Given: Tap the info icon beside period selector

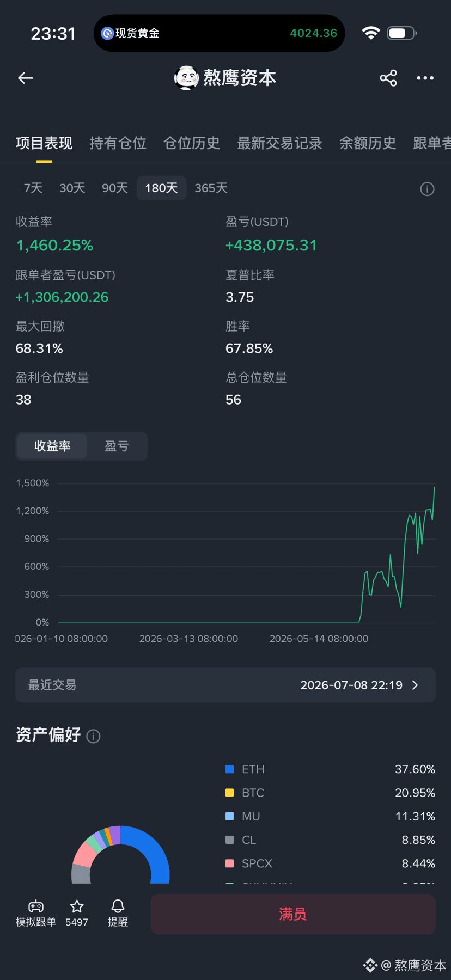Looking at the screenshot, I should click(x=427, y=189).
